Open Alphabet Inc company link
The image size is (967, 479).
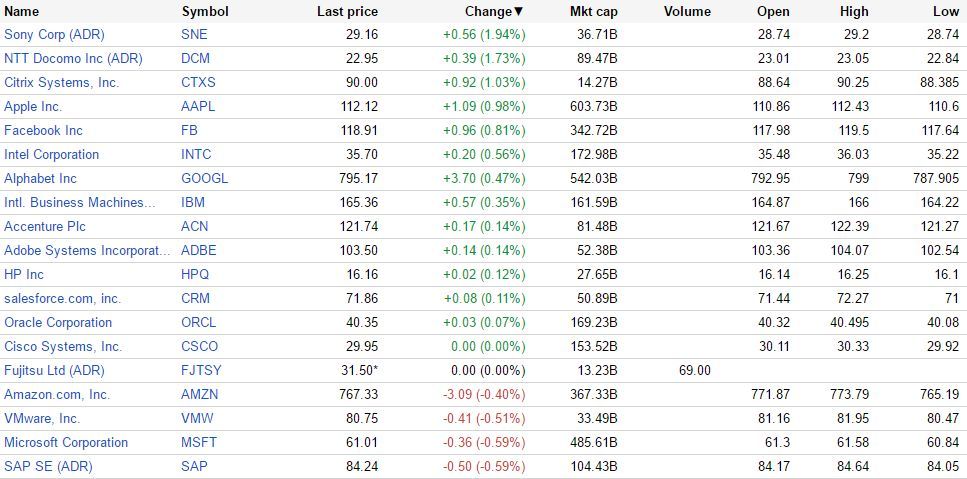coord(40,178)
